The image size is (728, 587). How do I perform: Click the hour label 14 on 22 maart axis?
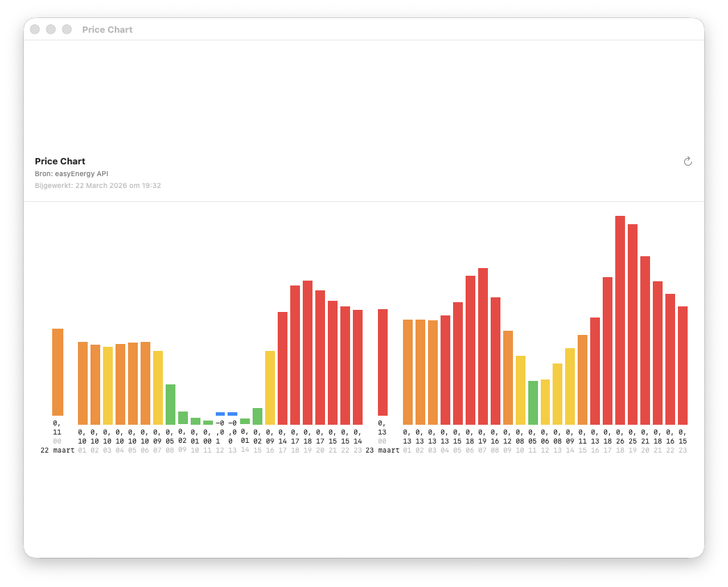(x=245, y=450)
